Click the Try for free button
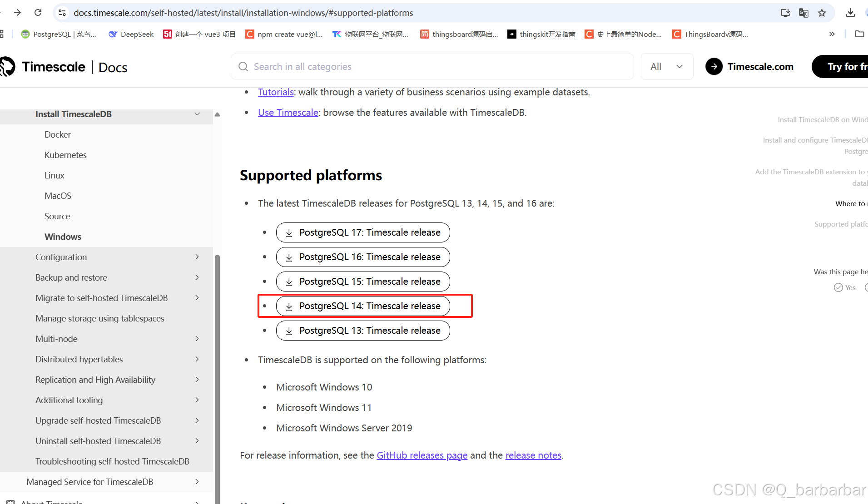The image size is (868, 504). [840, 67]
